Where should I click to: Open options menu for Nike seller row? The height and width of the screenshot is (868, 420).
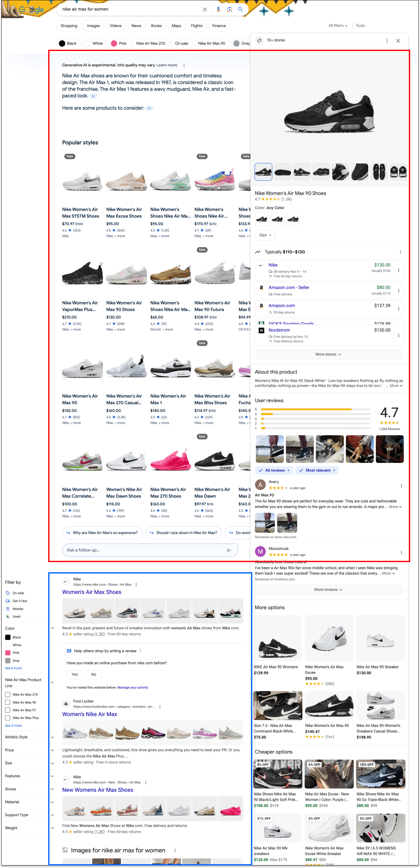(399, 270)
